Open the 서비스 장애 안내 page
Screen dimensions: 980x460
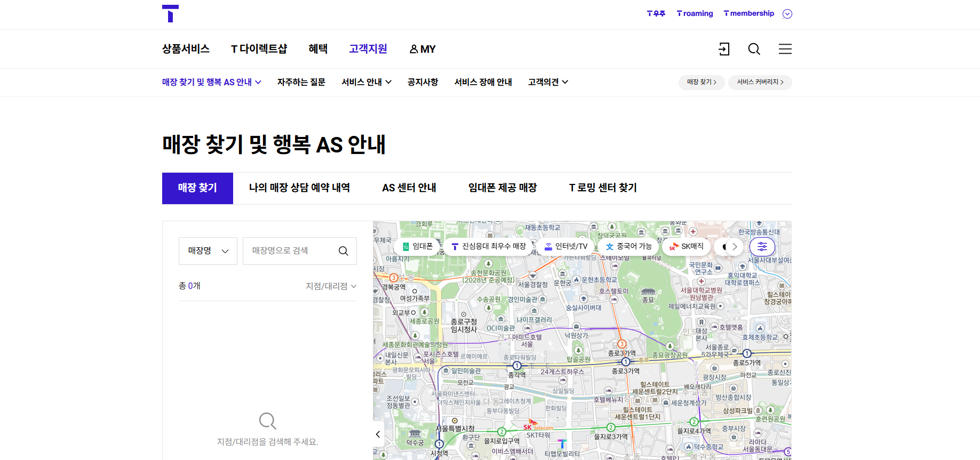click(x=483, y=82)
